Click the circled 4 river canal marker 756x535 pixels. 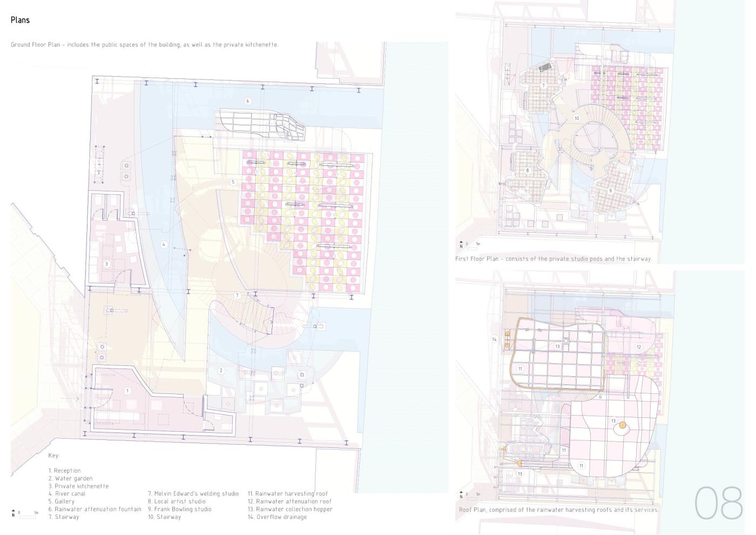coord(164,245)
